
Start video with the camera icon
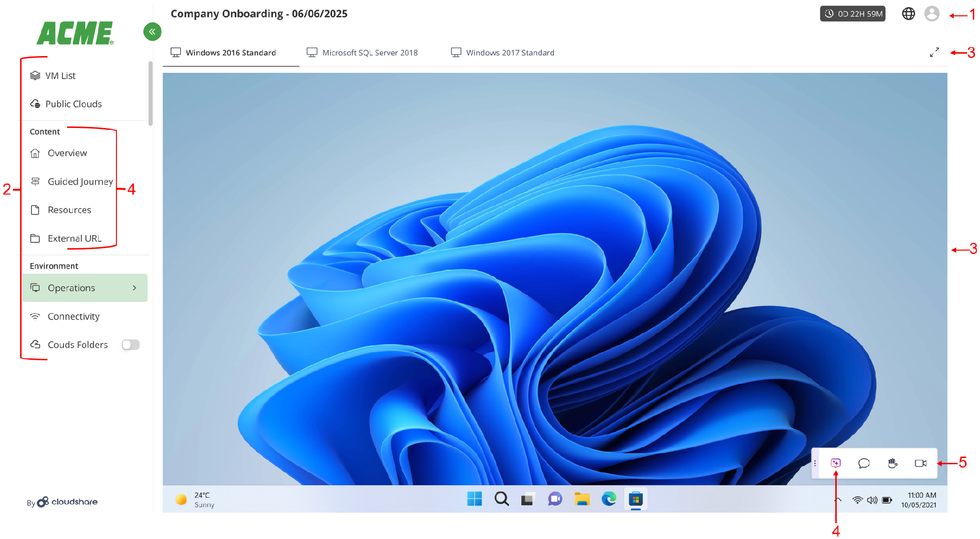[921, 463]
